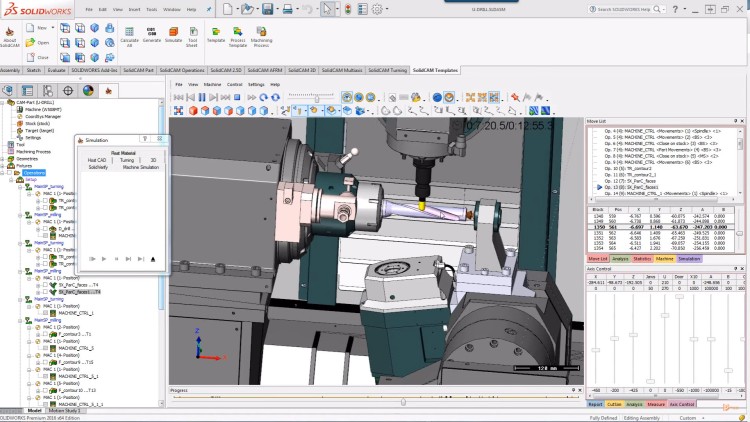Viewport: 750px width, 422px height.
Task: Click the fast forward simulation icon
Action: pyautogui.click(x=252, y=97)
